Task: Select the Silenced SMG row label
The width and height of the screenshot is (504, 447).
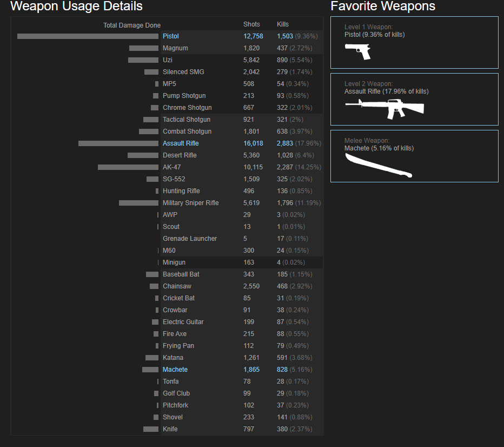Action: 183,72
